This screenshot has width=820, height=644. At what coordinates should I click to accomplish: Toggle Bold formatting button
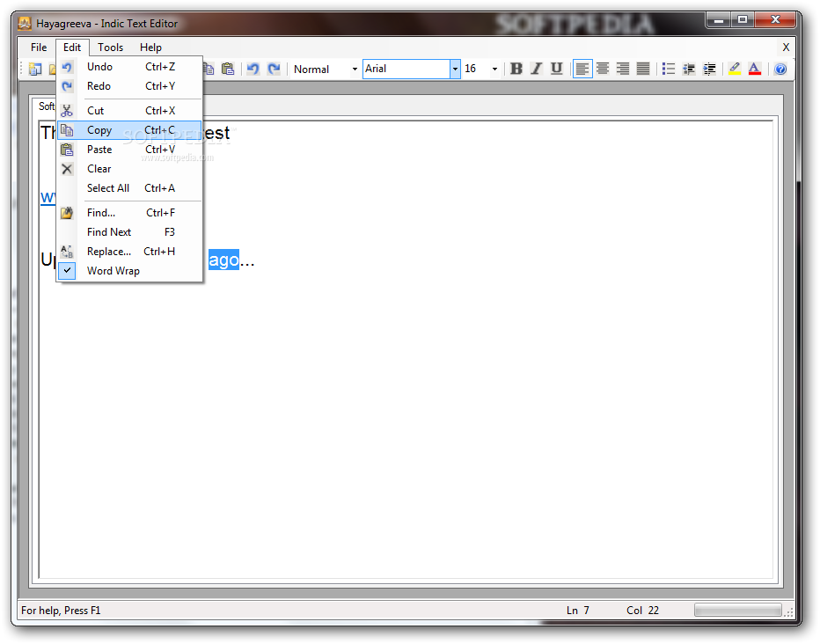point(516,69)
